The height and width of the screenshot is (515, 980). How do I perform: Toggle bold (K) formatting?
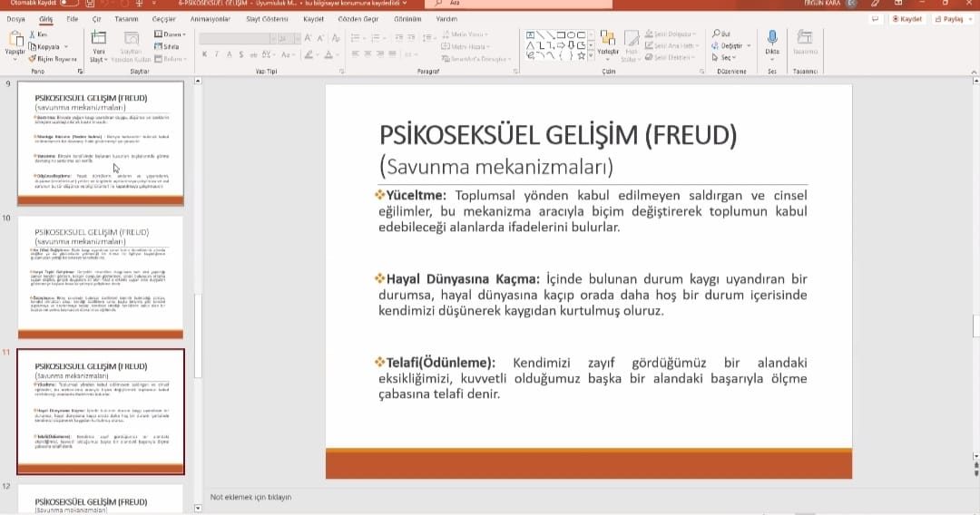(204, 55)
